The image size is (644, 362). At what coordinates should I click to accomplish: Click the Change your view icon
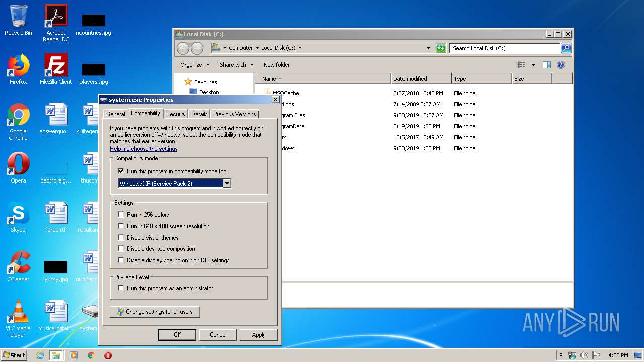[521, 65]
